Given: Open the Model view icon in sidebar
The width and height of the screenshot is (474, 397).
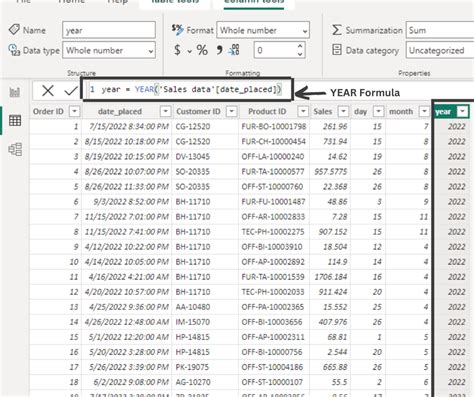Looking at the screenshot, I should pyautogui.click(x=15, y=149).
